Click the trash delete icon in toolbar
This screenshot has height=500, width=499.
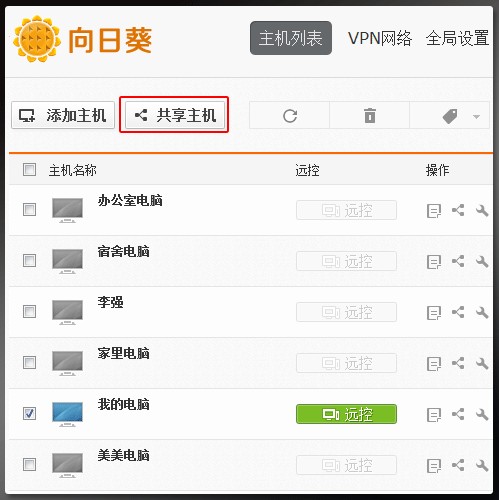coord(370,116)
